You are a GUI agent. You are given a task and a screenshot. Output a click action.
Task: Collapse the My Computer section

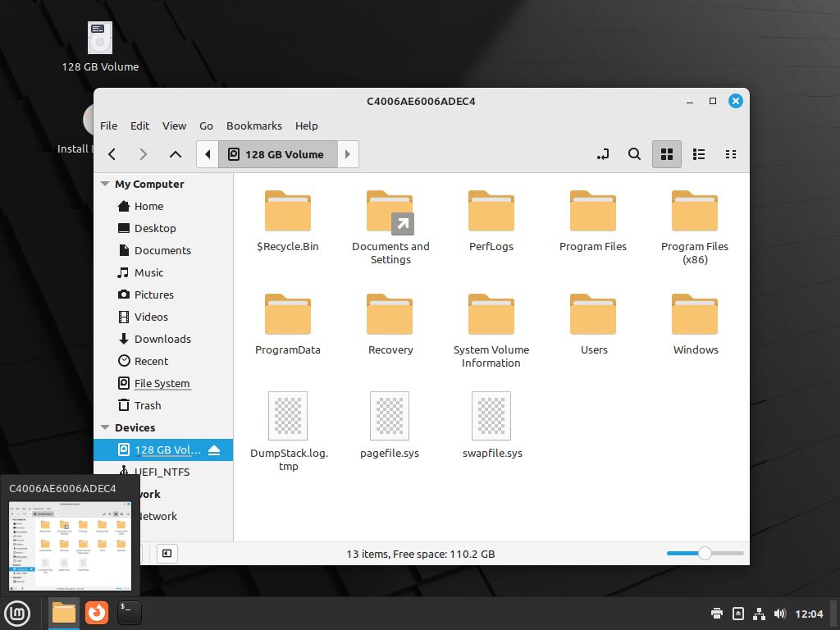105,185
